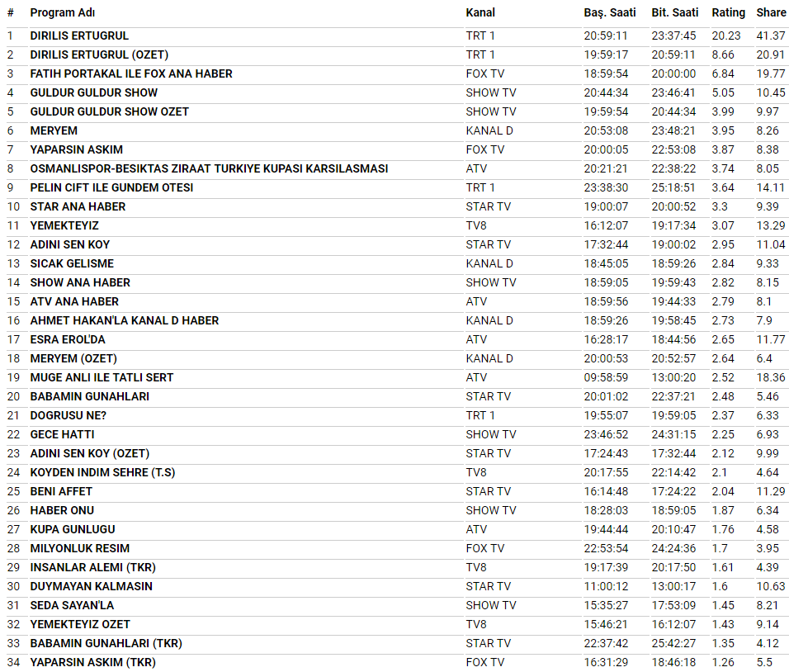Select MUGE ANLI ILE TATLI SERT
Image resolution: width=789 pixels, height=672 pixels.
pyautogui.click(x=102, y=377)
